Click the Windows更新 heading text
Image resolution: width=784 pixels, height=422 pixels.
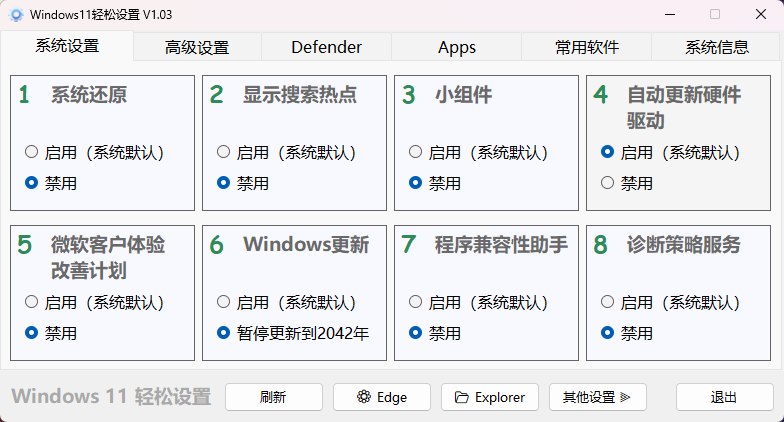click(306, 244)
